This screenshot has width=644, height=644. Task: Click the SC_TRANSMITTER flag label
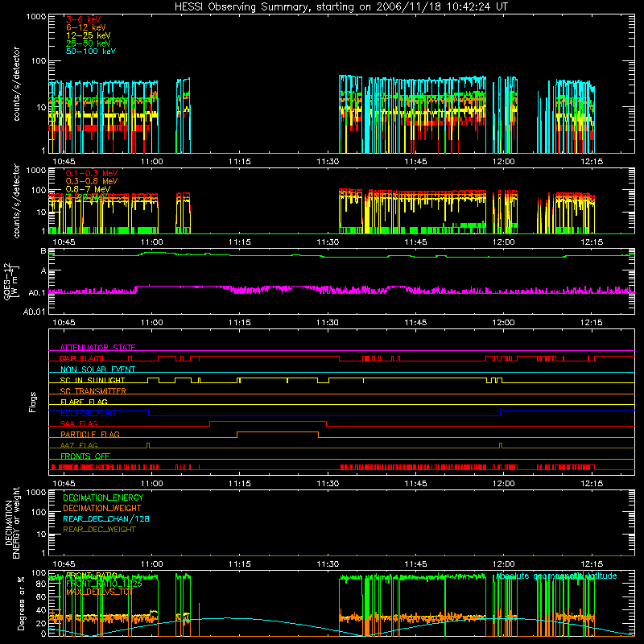pos(93,391)
